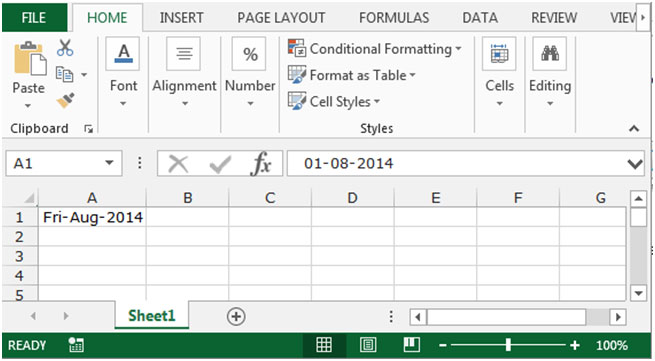Screen dimensions: 655x361
Task: Click the Cancel X icon in formula bar
Action: 178,163
